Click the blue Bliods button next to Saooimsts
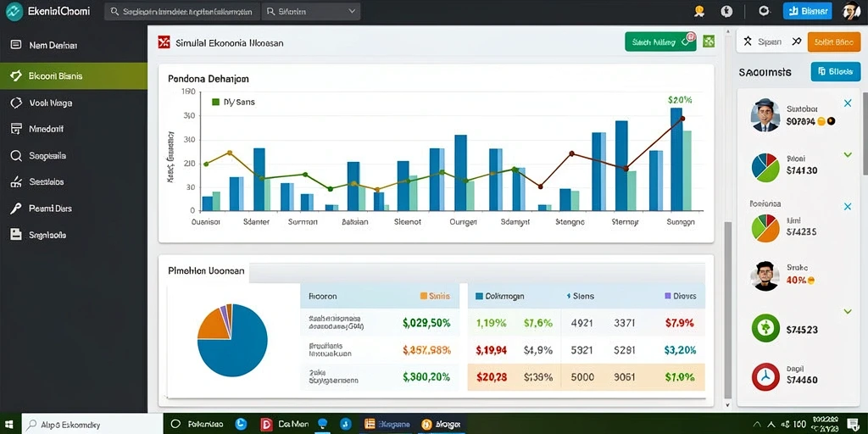868x434 pixels. (835, 71)
